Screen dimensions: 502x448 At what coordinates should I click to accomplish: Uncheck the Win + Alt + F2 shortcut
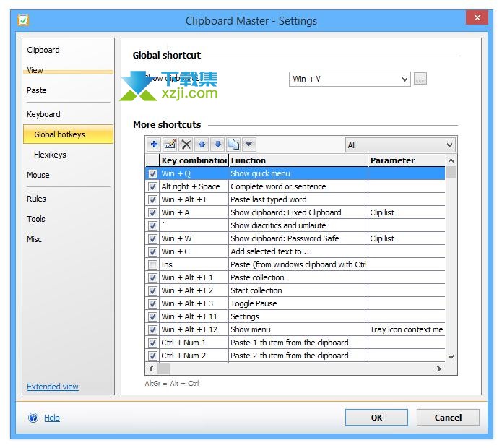pyautogui.click(x=152, y=290)
